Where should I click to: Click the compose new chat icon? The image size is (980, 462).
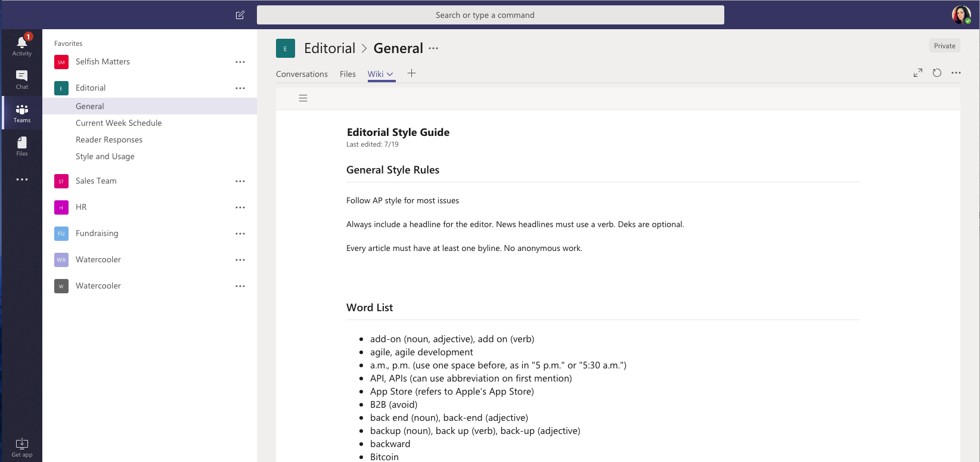tap(240, 15)
